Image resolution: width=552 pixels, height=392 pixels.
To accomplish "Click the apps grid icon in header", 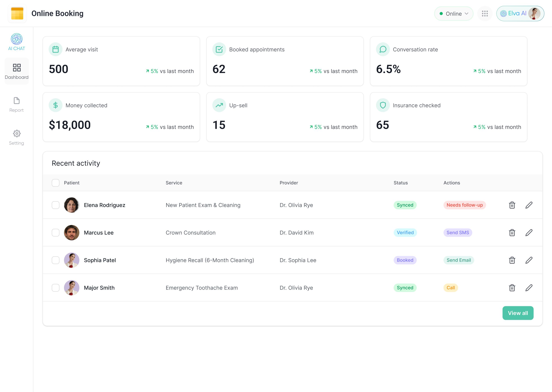I will 485,14.
